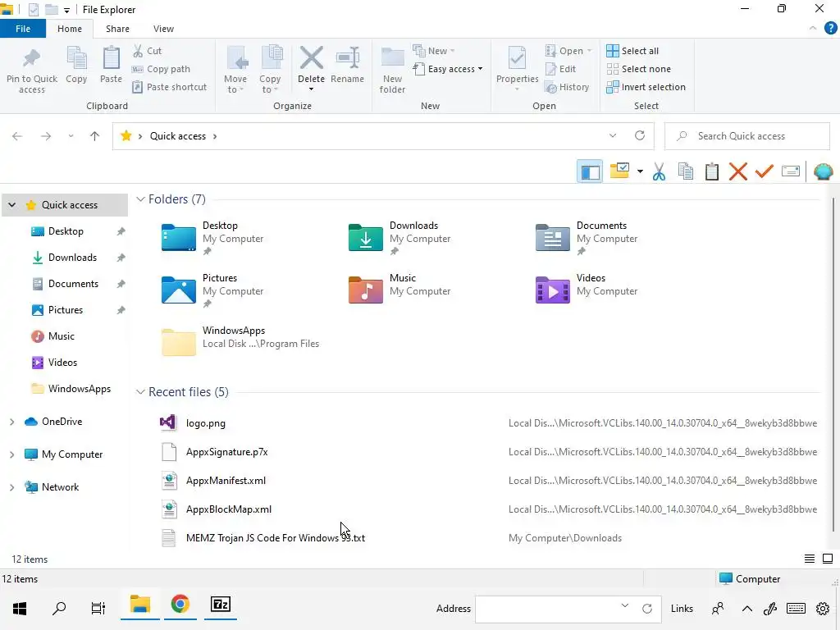Switch to details view layout icon

(810, 559)
